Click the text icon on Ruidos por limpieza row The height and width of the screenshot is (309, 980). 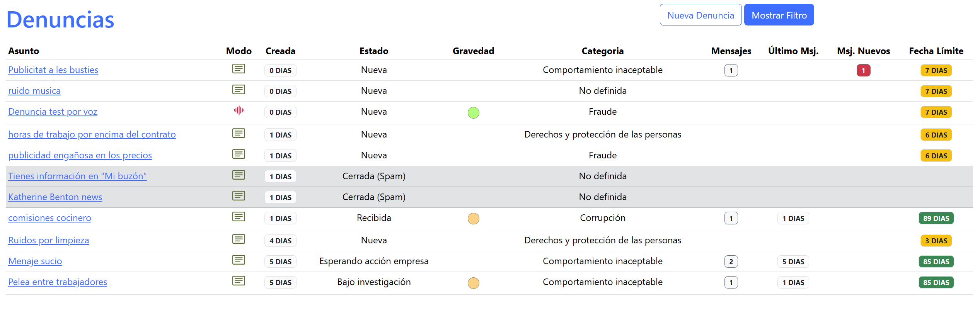[x=239, y=239]
